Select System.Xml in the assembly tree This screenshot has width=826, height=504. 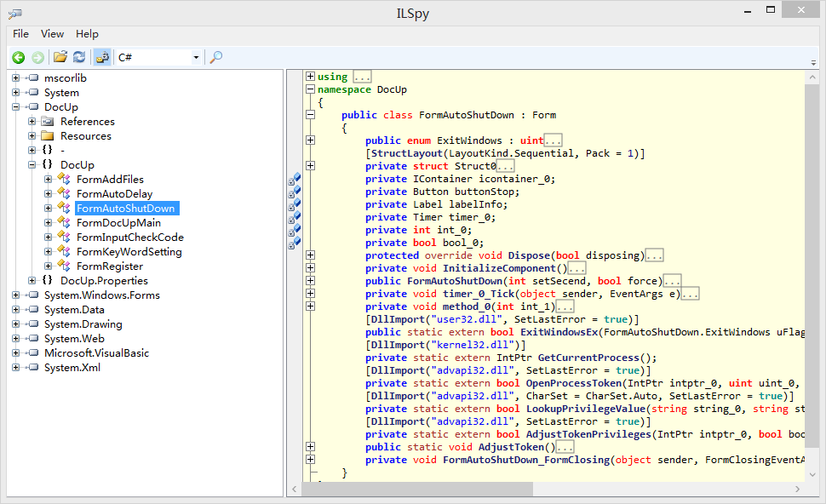[72, 368]
